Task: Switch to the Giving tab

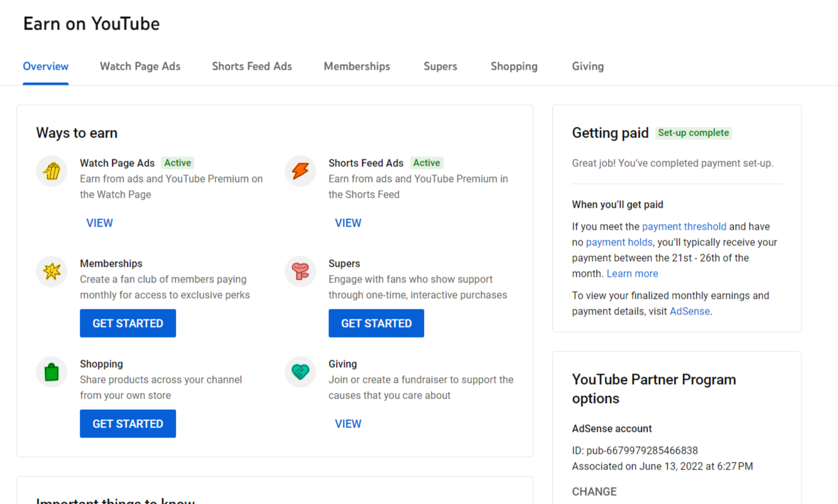Action: [x=588, y=67]
